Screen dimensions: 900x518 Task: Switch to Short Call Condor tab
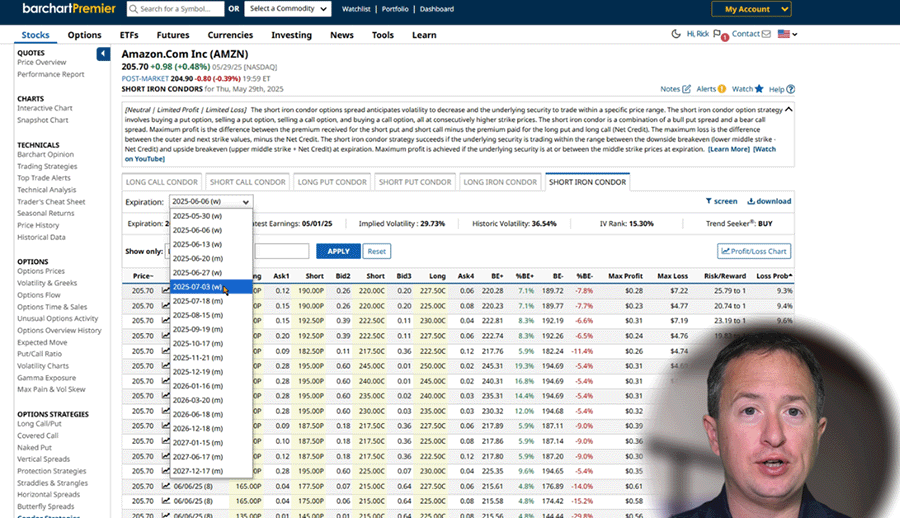coord(247,182)
